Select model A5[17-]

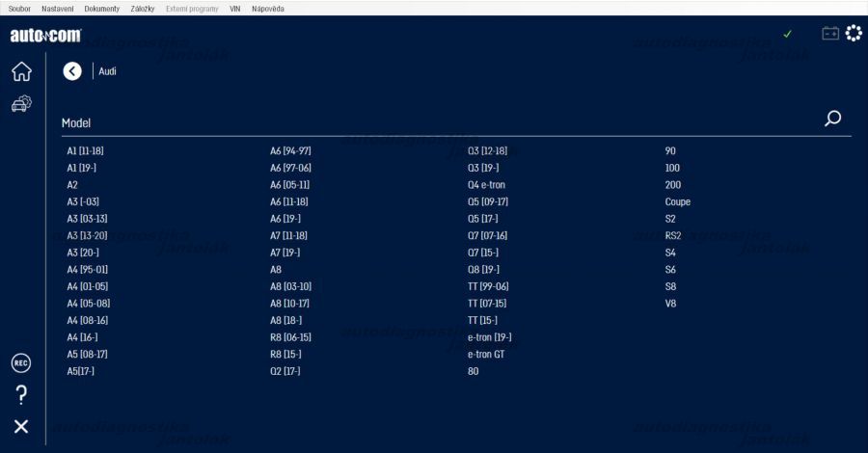(81, 370)
